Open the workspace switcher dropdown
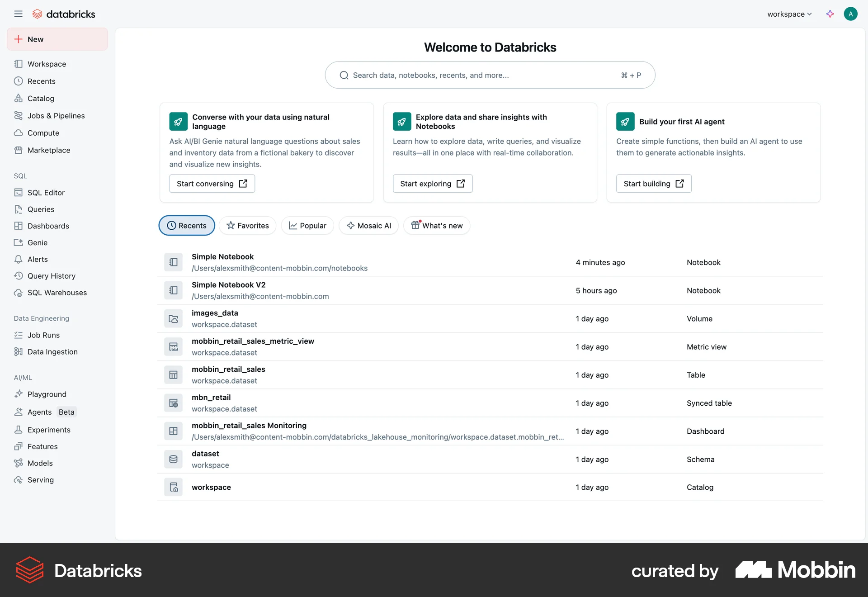 [788, 14]
